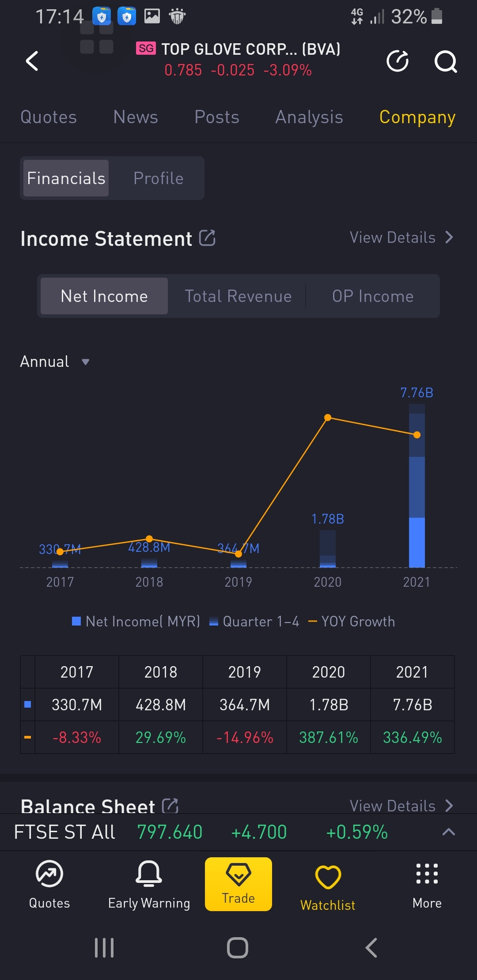Tap the 2019 table column header
The width and height of the screenshot is (477, 980).
tap(245, 672)
